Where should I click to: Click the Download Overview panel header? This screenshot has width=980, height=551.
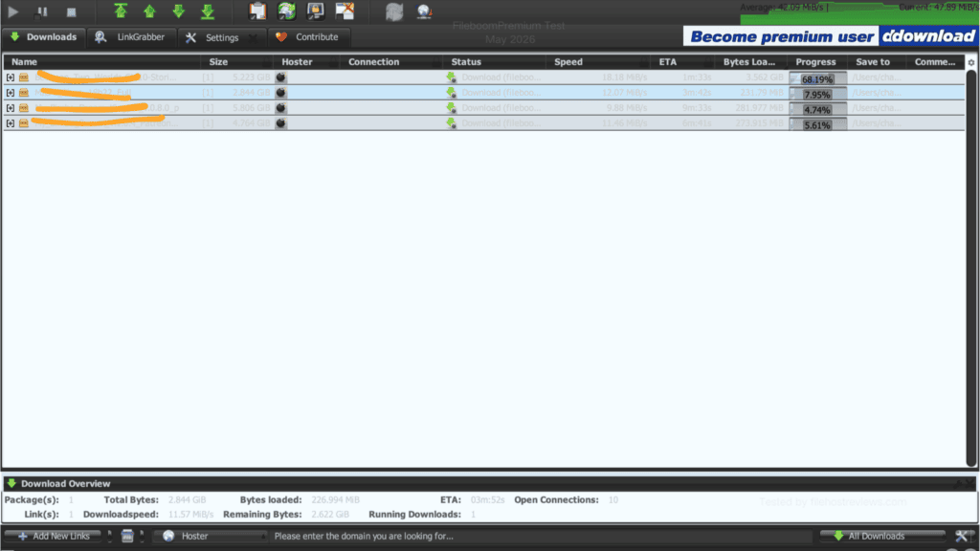490,483
